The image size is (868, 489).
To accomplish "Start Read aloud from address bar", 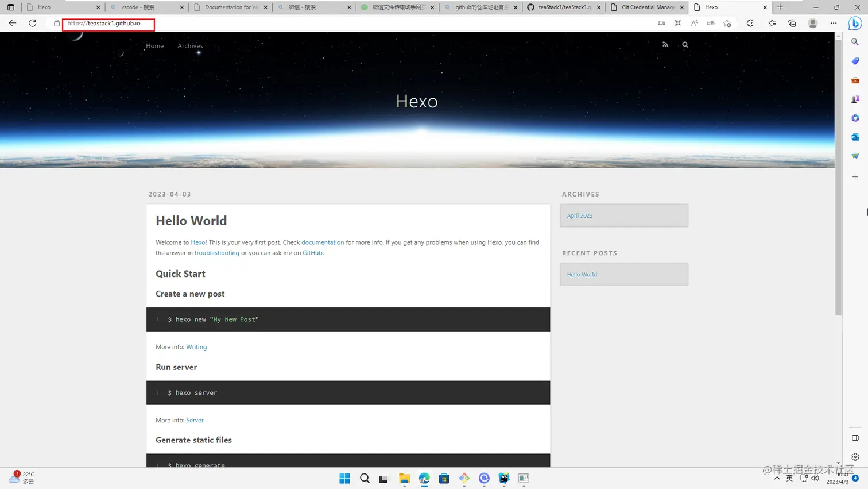I will 695,23.
